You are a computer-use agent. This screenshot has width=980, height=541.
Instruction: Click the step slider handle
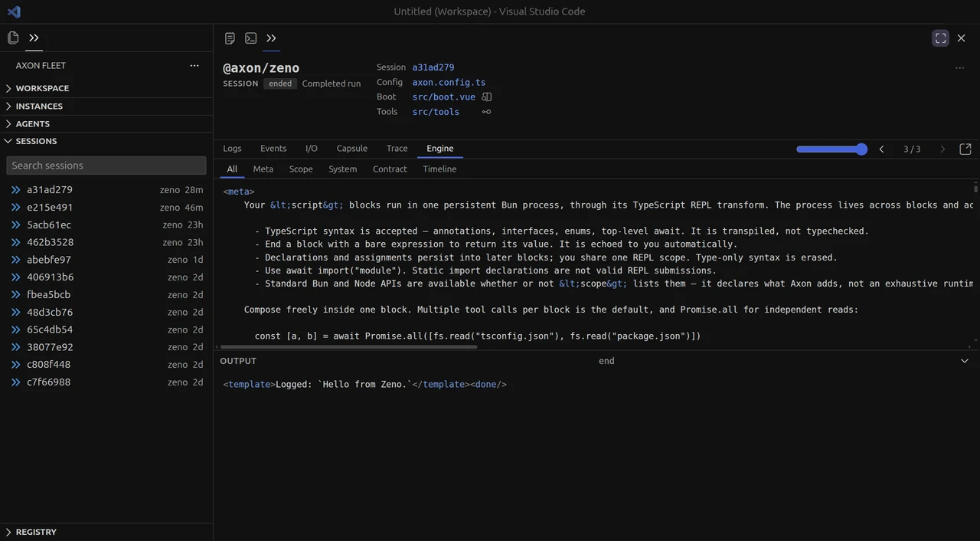[x=861, y=149]
